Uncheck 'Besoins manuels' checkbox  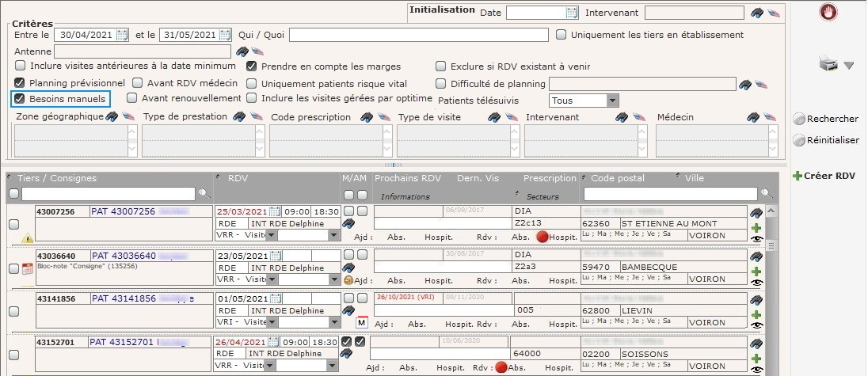coord(20,99)
